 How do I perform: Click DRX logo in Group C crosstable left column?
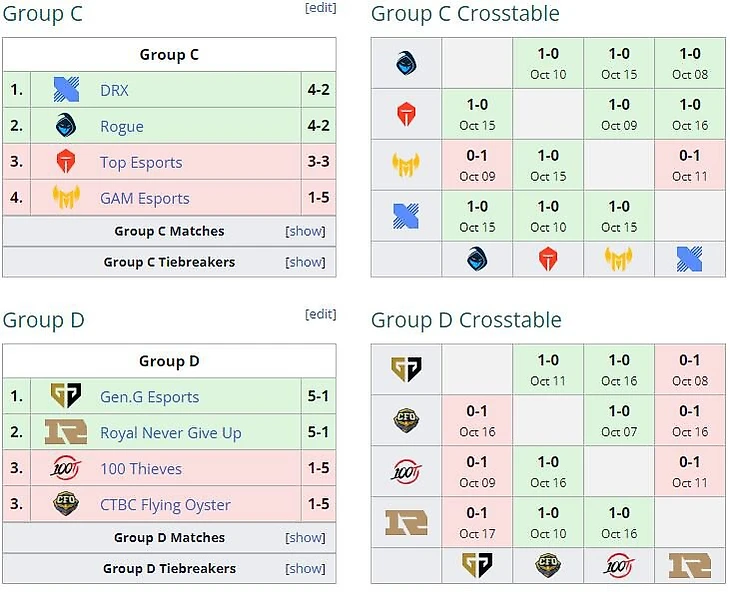406,216
